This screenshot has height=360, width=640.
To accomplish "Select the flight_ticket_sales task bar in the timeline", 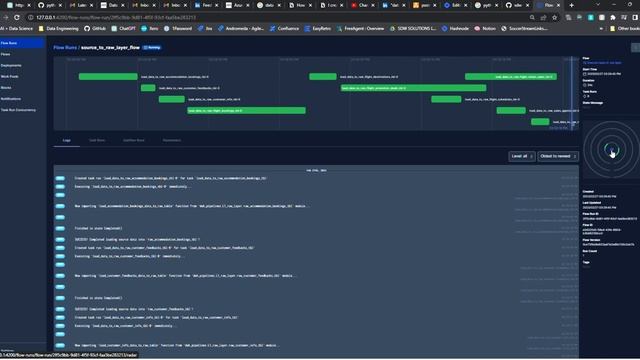I will pyautogui.click(x=511, y=77).
